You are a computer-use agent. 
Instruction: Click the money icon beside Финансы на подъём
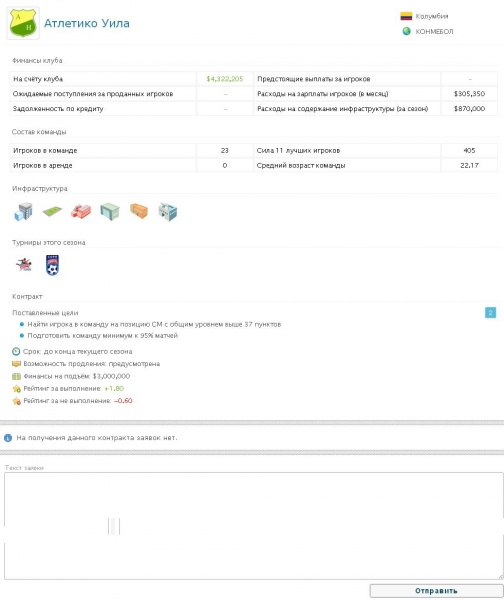tap(16, 376)
